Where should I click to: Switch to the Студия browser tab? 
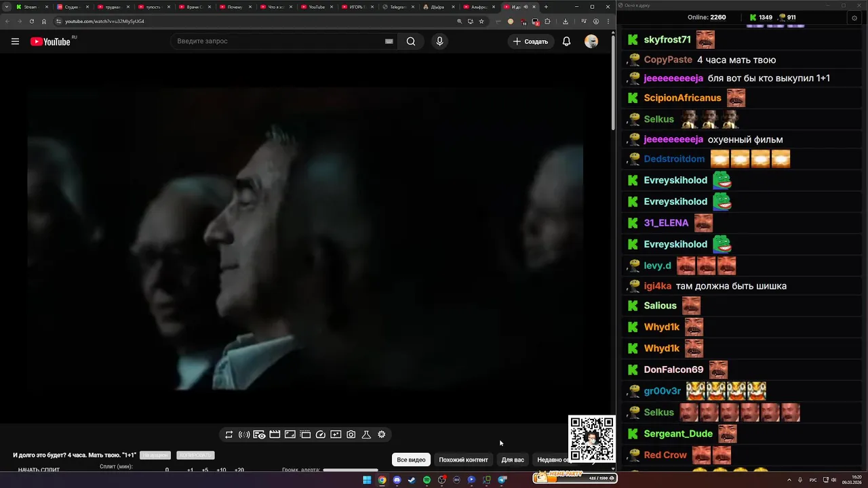pyautogui.click(x=71, y=7)
